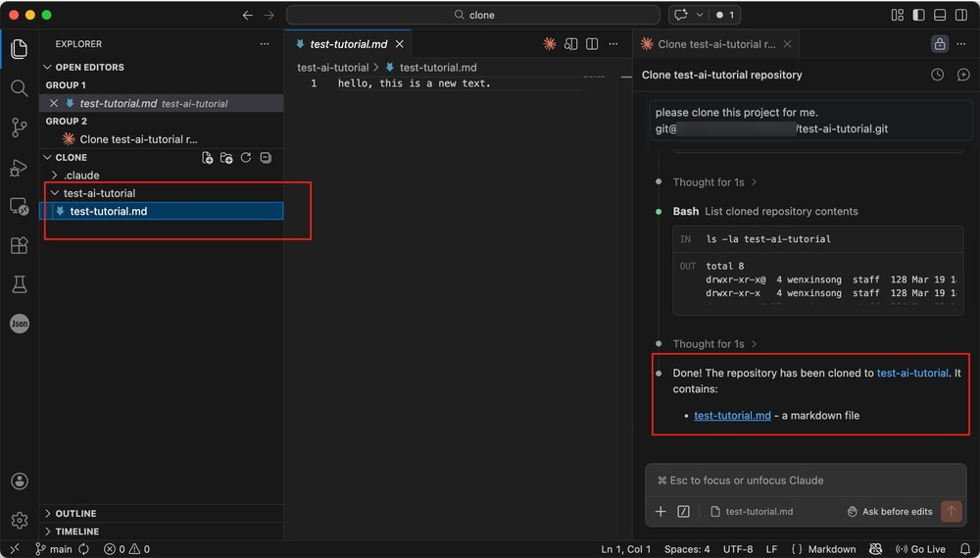Synchronize changes in status bar

point(83,549)
